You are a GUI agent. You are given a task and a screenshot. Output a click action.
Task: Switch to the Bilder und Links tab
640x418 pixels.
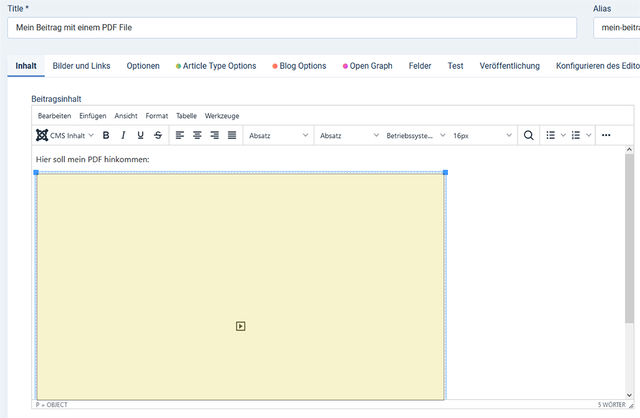pos(82,66)
